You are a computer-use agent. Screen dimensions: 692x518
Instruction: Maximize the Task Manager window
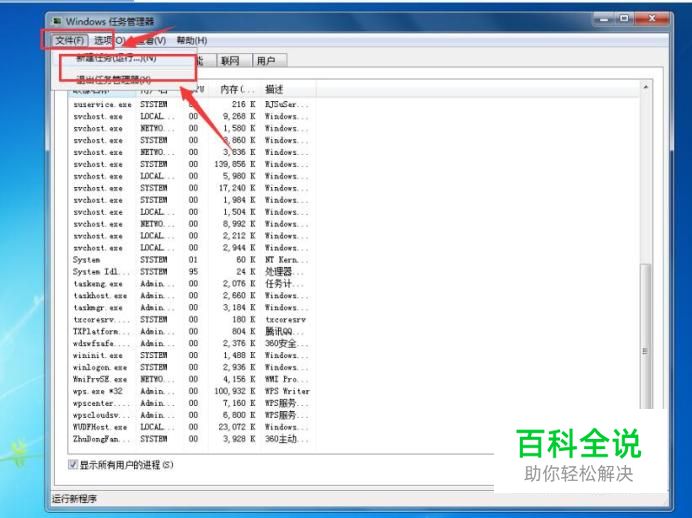(x=624, y=19)
